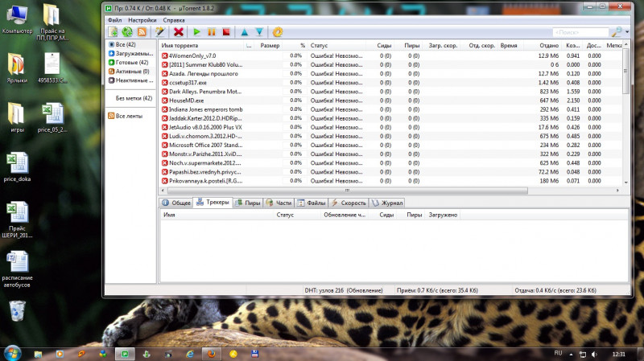Click the search magnifier icon in toolbar
The height and width of the screenshot is (361, 644).
pos(616,32)
